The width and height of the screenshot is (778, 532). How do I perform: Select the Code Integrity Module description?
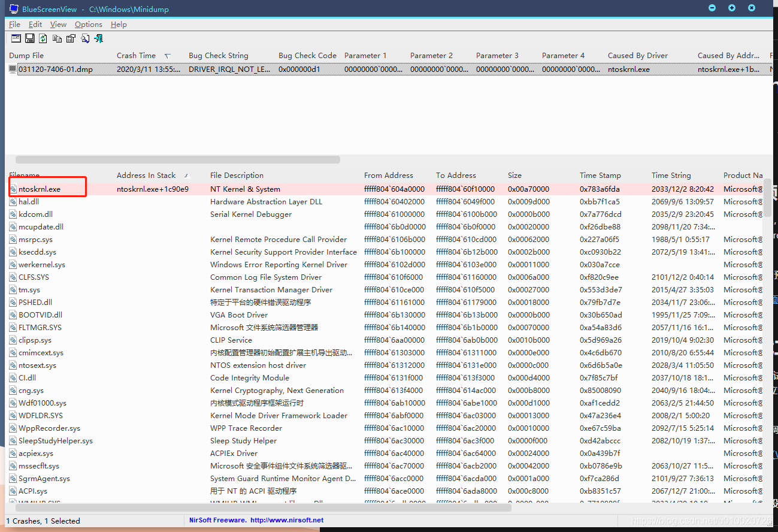click(x=250, y=378)
